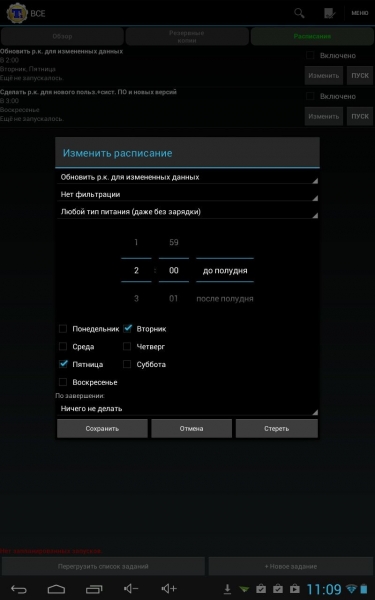
Task: Tap the Android home navigation icon
Action: tap(56, 589)
